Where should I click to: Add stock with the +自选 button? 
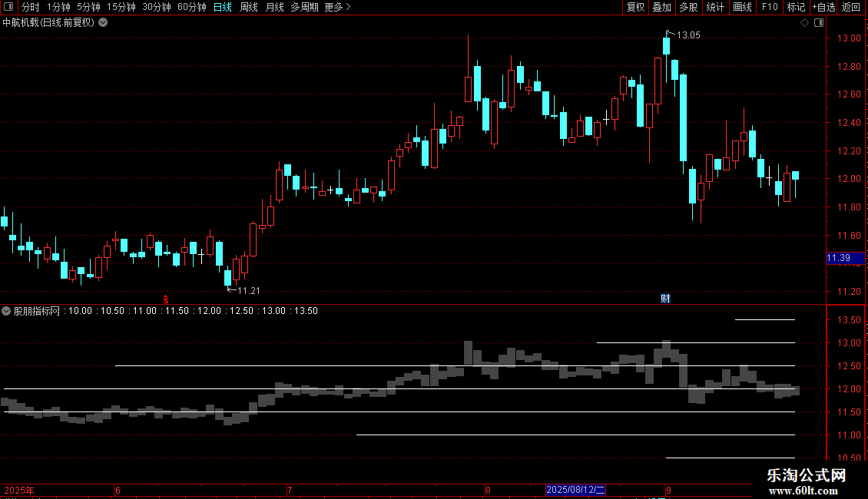(823, 7)
